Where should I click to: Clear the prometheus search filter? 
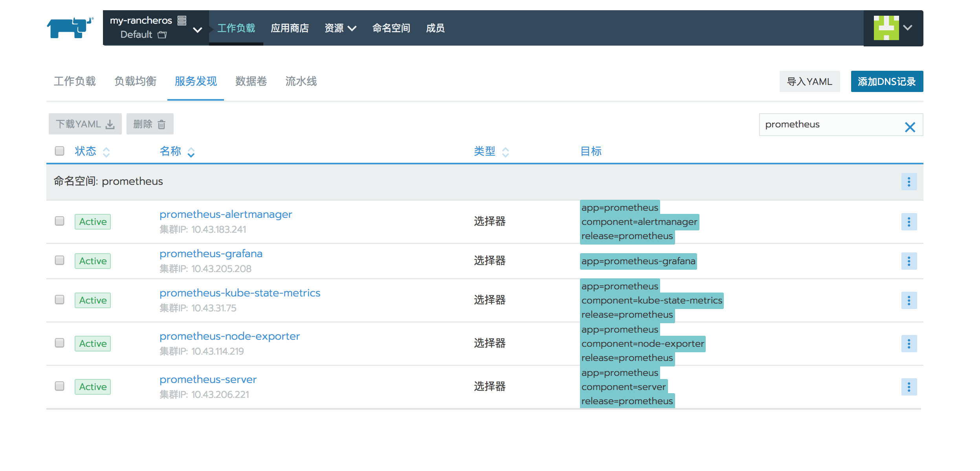click(x=910, y=127)
